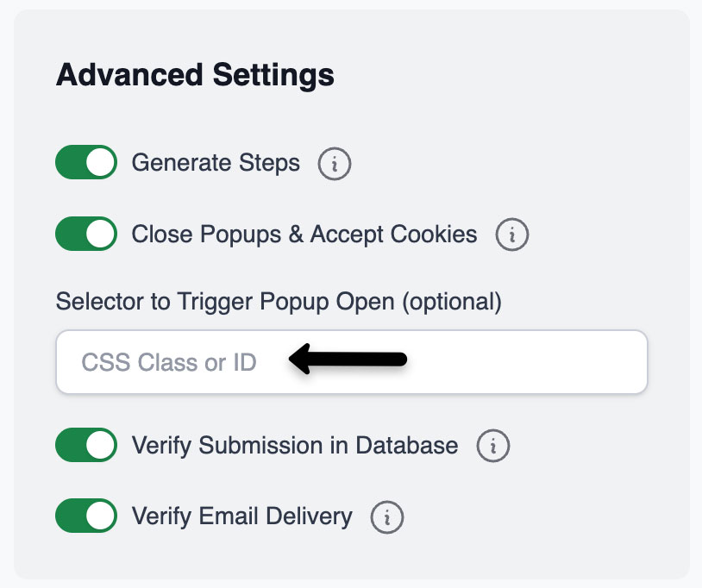The height and width of the screenshot is (588, 702).
Task: Click the Verify Email Delivery info icon
Action: [x=387, y=517]
